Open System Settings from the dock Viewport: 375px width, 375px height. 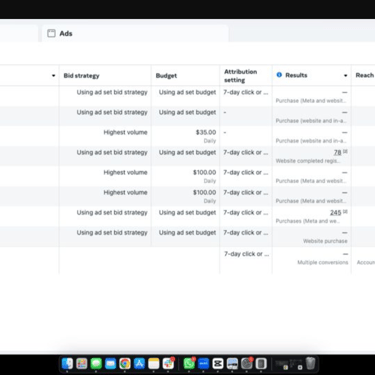click(247, 363)
